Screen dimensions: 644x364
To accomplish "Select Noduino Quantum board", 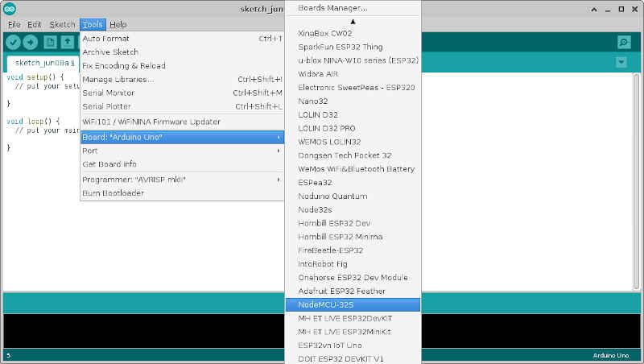I will tap(353, 196).
